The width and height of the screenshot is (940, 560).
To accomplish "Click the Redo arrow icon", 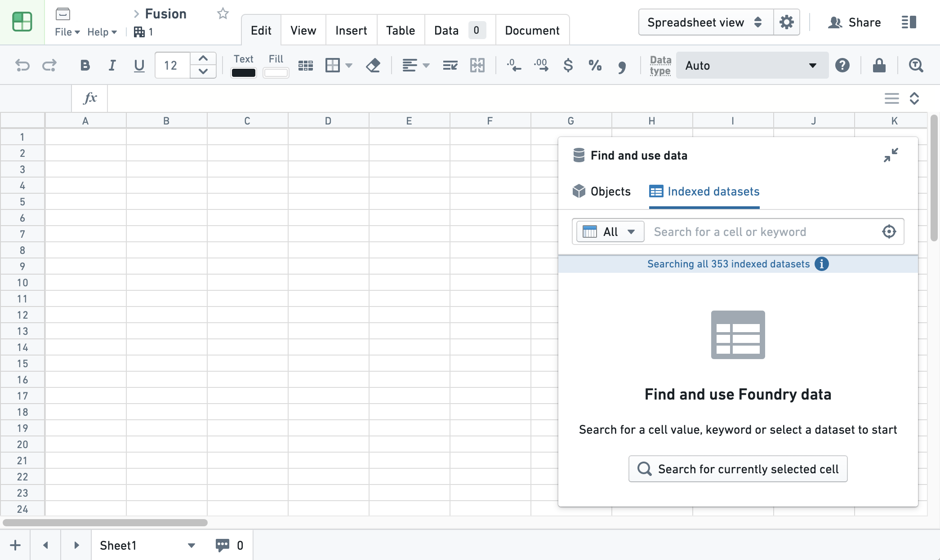I will (49, 66).
